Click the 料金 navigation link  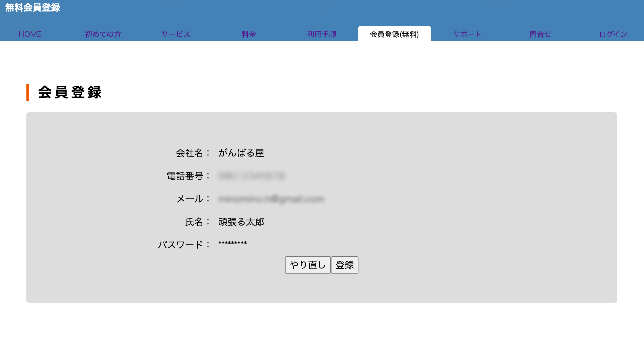249,34
